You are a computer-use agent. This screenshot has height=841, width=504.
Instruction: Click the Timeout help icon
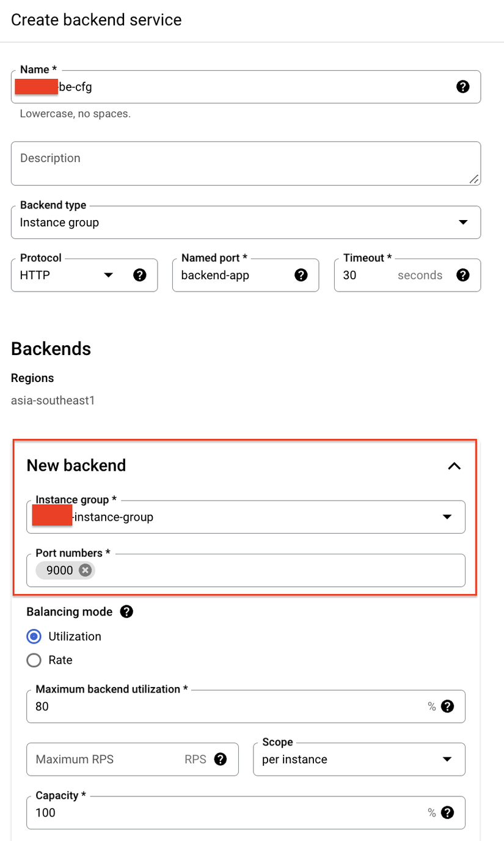[463, 275]
